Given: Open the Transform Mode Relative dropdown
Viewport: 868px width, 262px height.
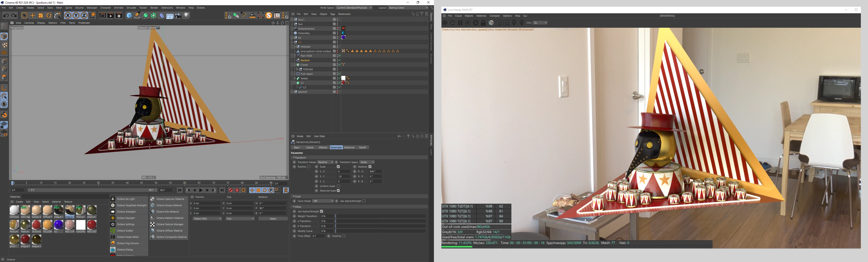Looking at the screenshot, I should (x=325, y=162).
